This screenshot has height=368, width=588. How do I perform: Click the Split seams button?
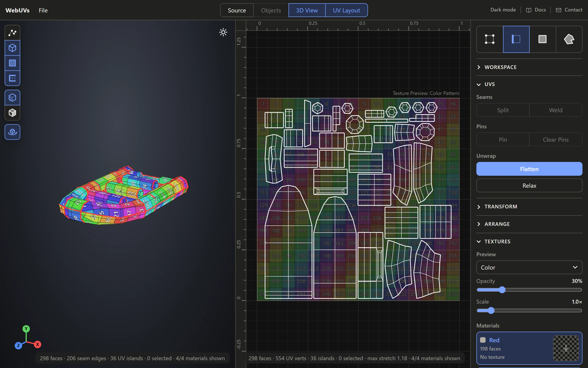tap(503, 110)
